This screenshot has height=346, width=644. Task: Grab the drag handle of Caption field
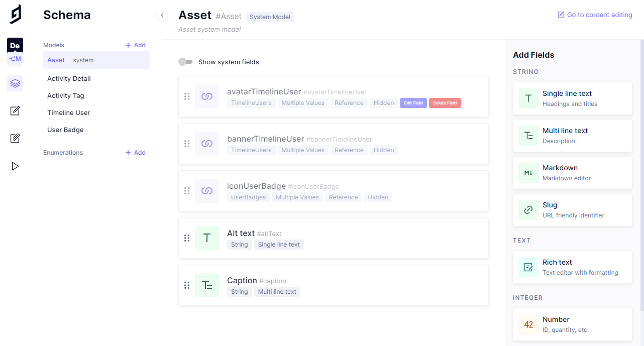pos(187,285)
